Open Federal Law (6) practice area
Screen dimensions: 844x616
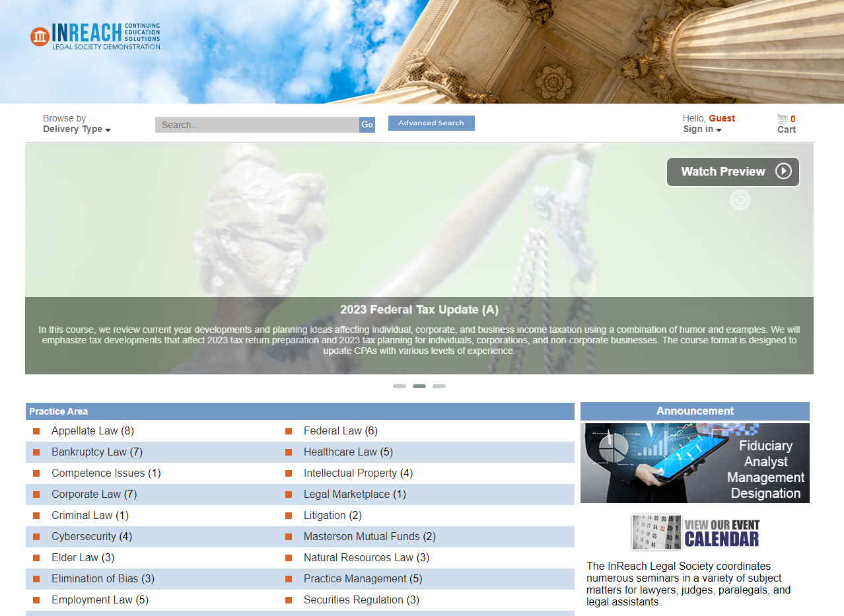341,431
